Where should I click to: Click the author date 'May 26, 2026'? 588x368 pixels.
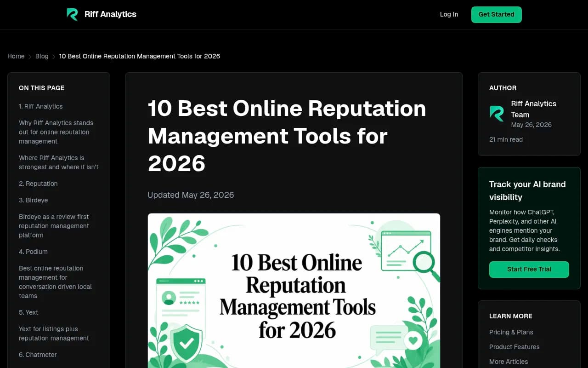pos(531,125)
